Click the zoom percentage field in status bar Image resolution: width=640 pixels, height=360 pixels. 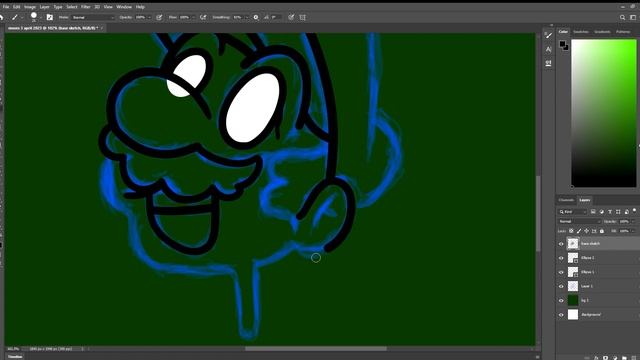coord(13,349)
